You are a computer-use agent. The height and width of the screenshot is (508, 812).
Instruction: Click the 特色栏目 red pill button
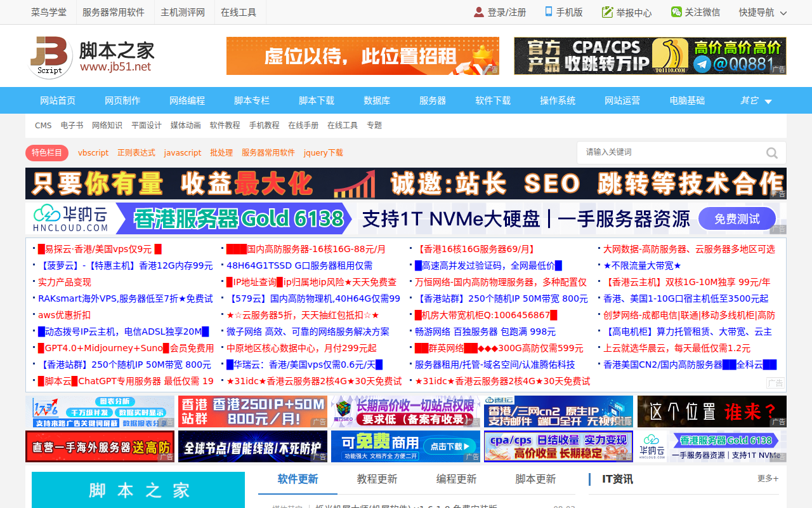coord(47,152)
